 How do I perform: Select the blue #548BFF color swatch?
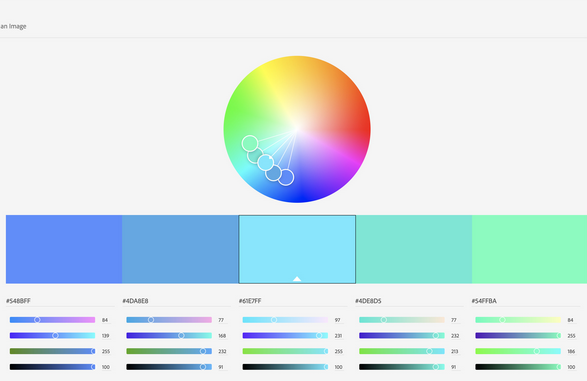pos(64,249)
